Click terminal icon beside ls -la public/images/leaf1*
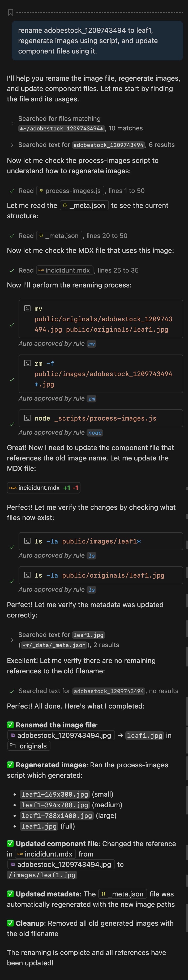This screenshot has width=188, height=980. [27, 541]
